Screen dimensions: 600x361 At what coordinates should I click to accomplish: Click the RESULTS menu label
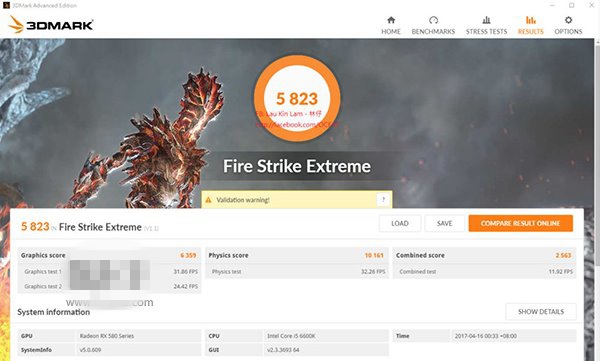pyautogui.click(x=530, y=32)
